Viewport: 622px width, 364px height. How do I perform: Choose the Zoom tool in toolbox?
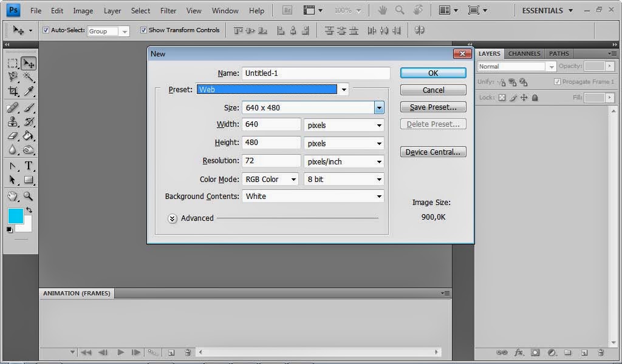(29, 196)
